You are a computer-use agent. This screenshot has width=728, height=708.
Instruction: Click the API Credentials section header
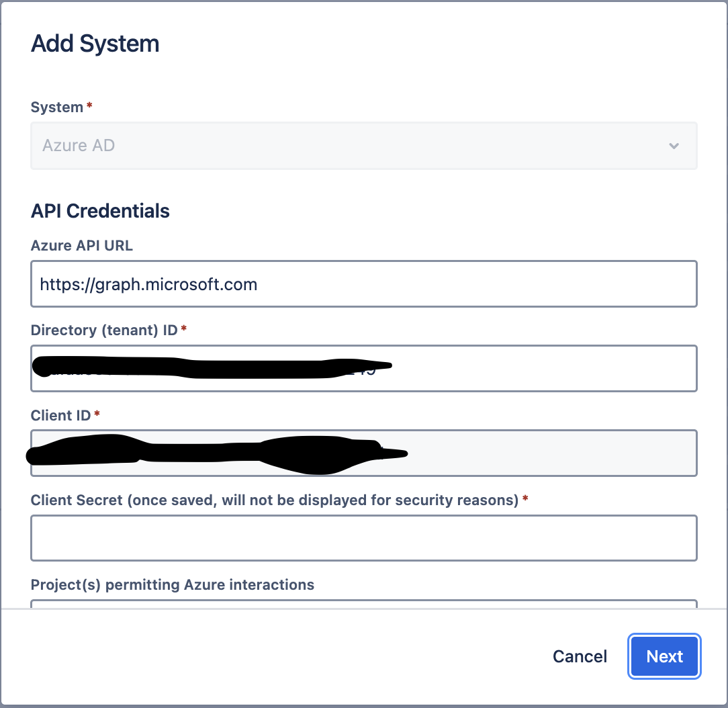(100, 211)
